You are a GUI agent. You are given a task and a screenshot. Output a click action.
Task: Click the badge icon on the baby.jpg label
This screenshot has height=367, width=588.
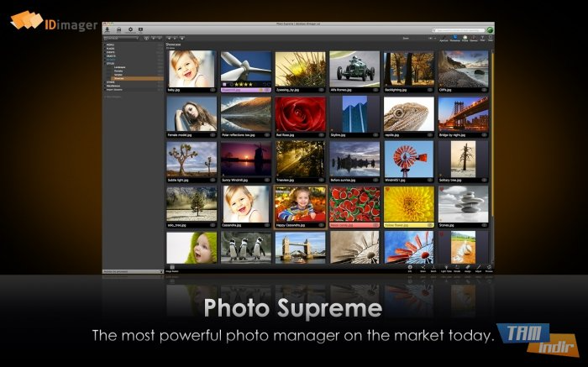click(x=213, y=90)
